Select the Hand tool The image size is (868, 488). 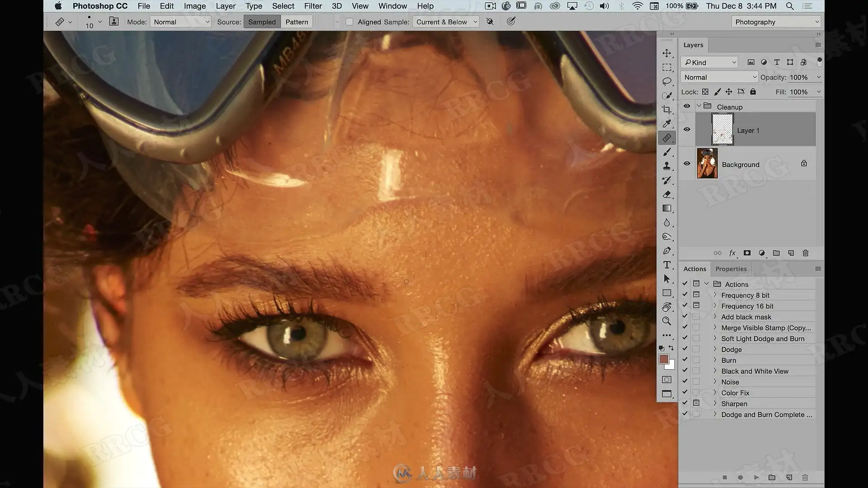point(667,307)
